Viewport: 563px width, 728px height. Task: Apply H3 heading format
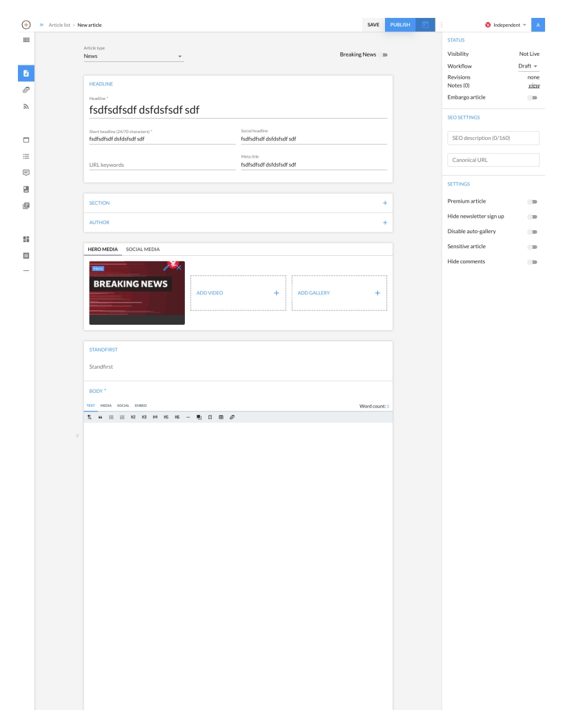coord(144,417)
